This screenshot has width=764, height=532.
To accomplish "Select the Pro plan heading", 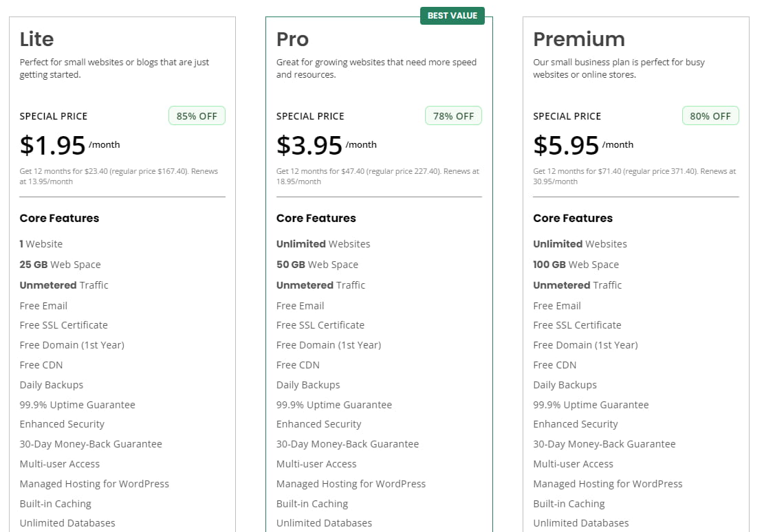I will [x=292, y=39].
